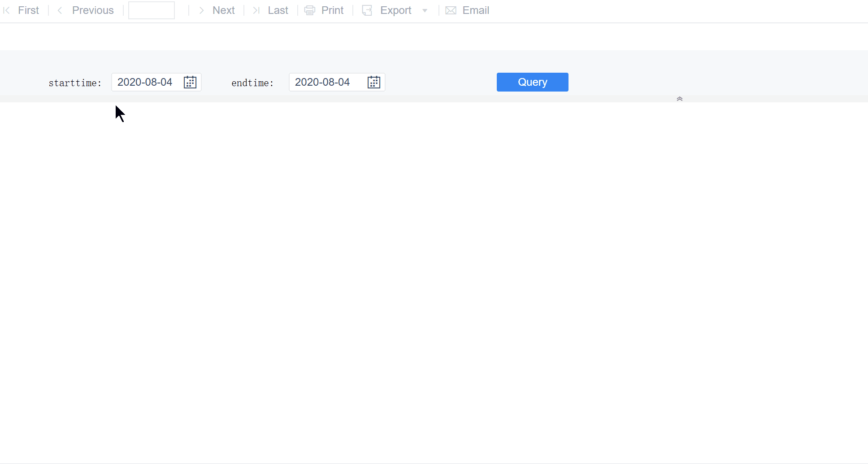Click the Previous page arrow icon
Image resolution: width=868 pixels, height=464 pixels.
(x=60, y=10)
